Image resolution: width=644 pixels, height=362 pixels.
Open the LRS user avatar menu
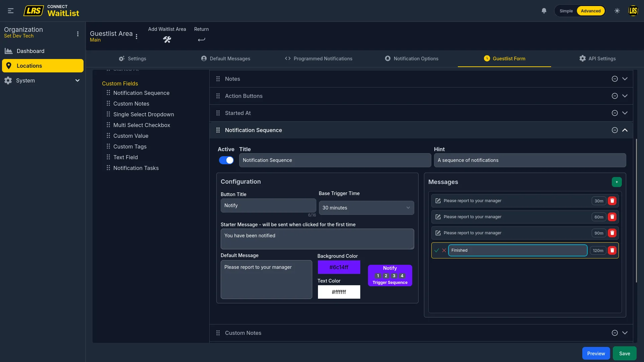633,11
